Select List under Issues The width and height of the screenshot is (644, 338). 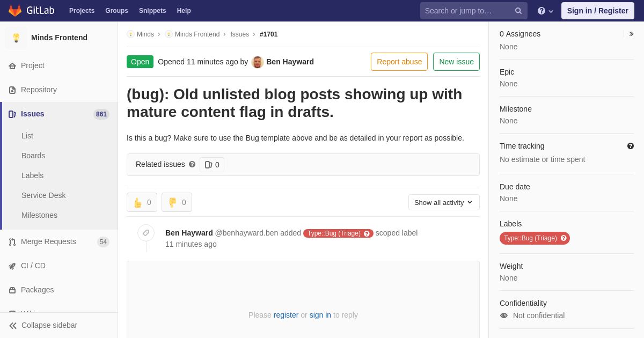point(27,136)
